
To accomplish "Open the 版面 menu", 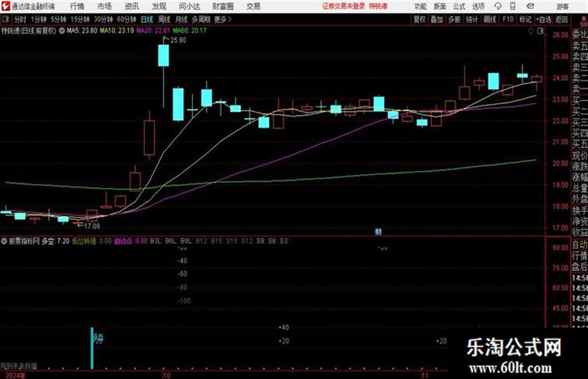I will 439,6.
